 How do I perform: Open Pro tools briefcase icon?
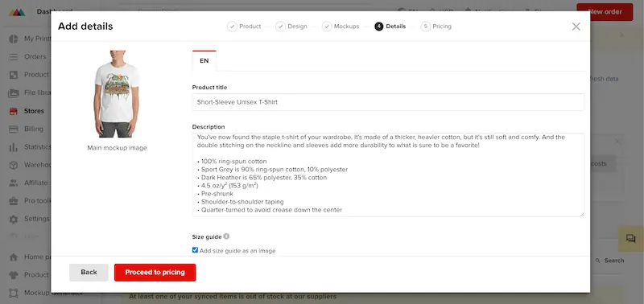(x=14, y=201)
